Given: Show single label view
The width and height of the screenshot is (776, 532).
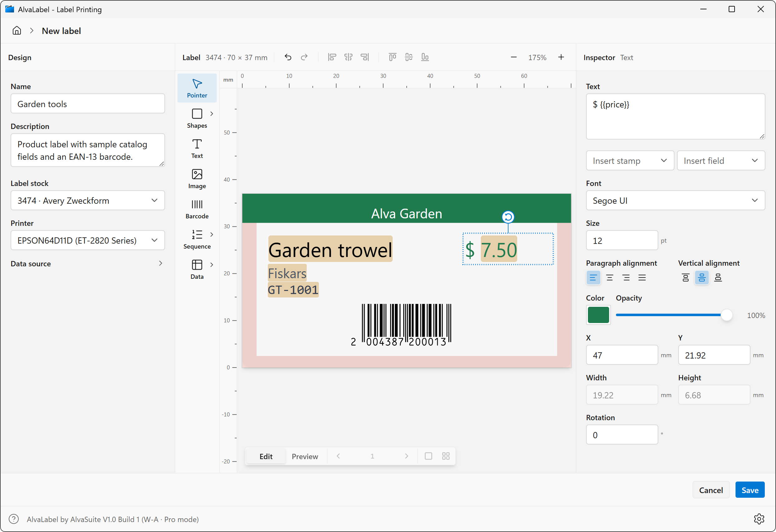Looking at the screenshot, I should [x=428, y=456].
